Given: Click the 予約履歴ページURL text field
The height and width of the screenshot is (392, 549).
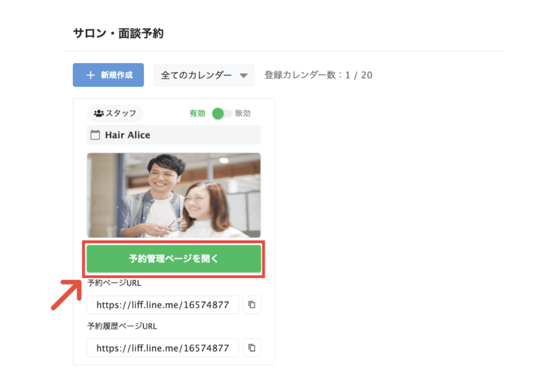Looking at the screenshot, I should (x=162, y=348).
